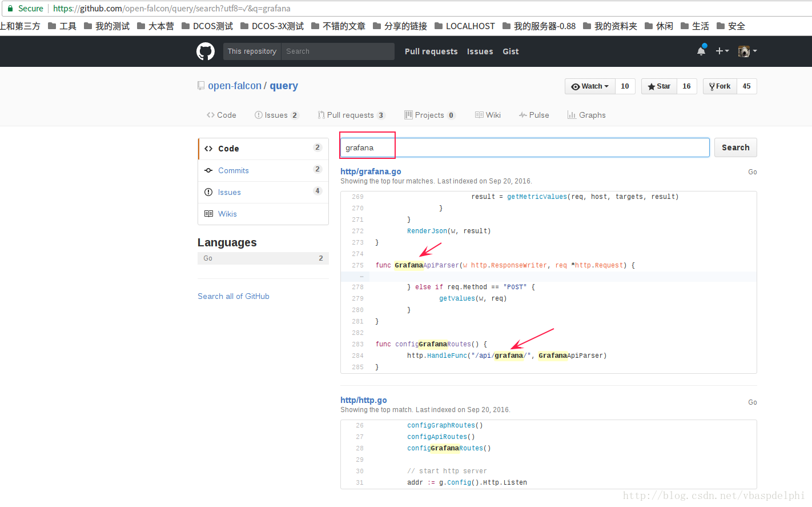This screenshot has width=812, height=507.
Task: Open the plus create-new dropdown
Action: pos(722,51)
